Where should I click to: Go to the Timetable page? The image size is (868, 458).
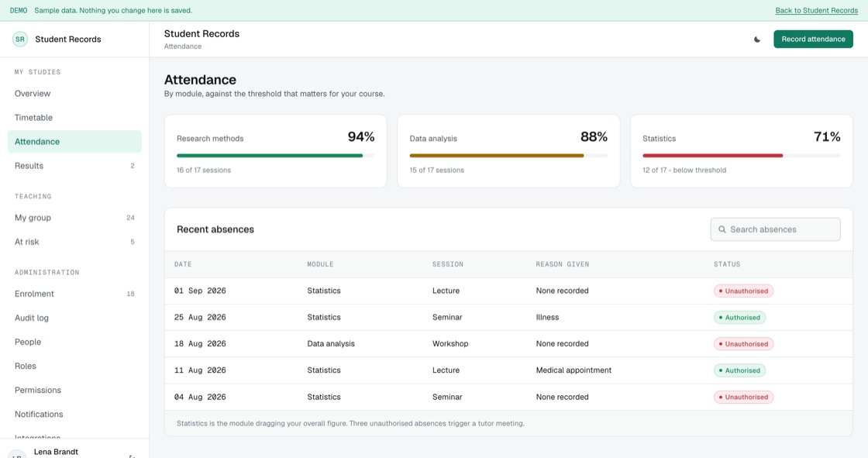(74, 118)
